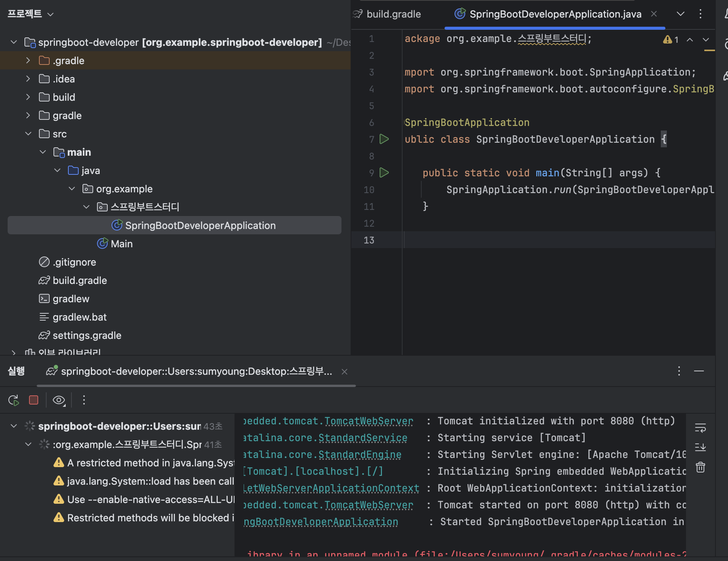Open Run tool window options
The image size is (728, 561).
tap(679, 371)
